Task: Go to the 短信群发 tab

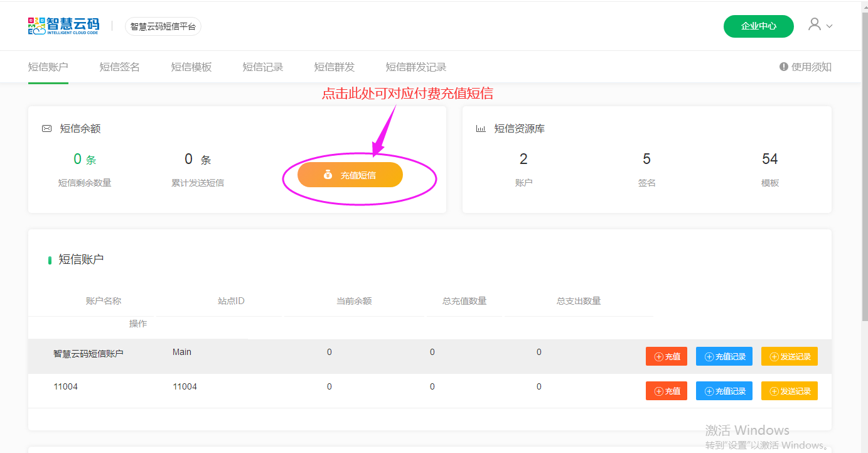Action: [x=334, y=67]
